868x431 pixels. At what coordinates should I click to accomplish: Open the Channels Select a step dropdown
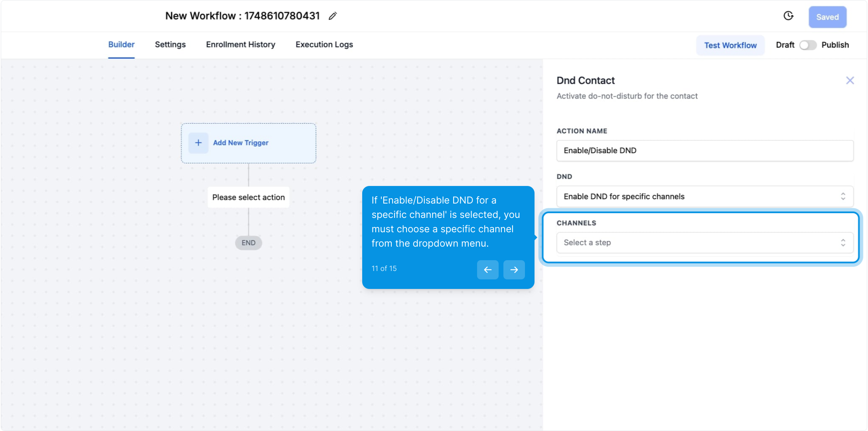705,243
